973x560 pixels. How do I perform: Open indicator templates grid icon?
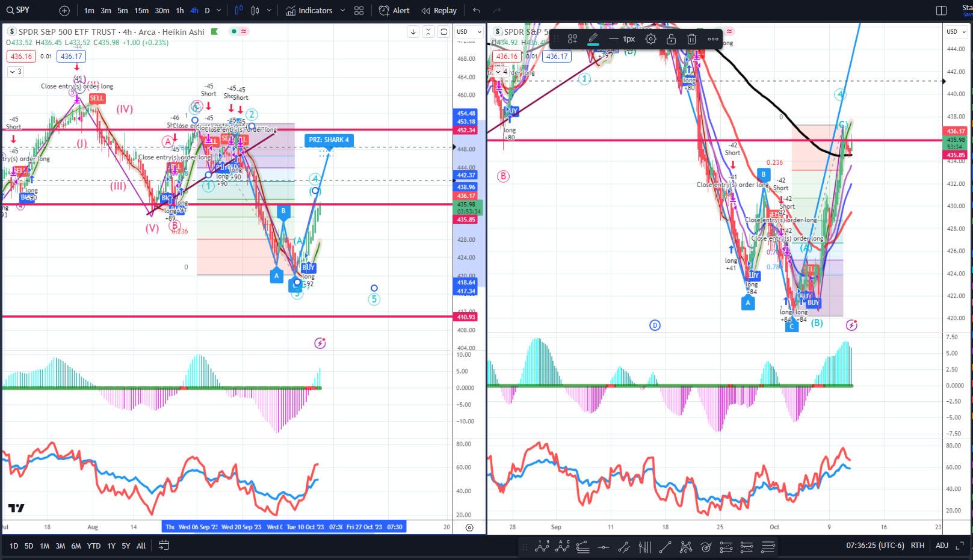pos(359,10)
